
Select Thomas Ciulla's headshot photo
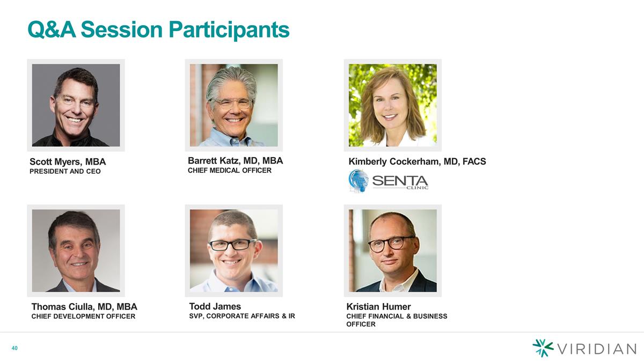76,250
